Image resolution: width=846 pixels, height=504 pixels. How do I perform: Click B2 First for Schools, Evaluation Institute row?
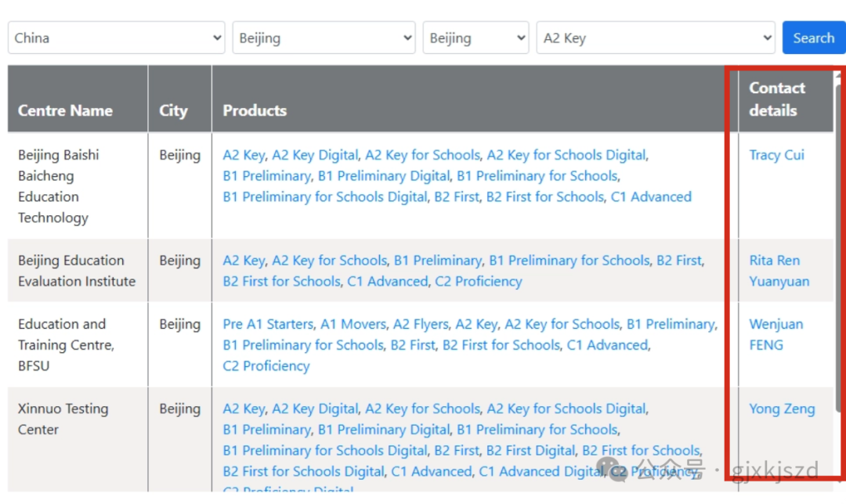click(x=282, y=282)
